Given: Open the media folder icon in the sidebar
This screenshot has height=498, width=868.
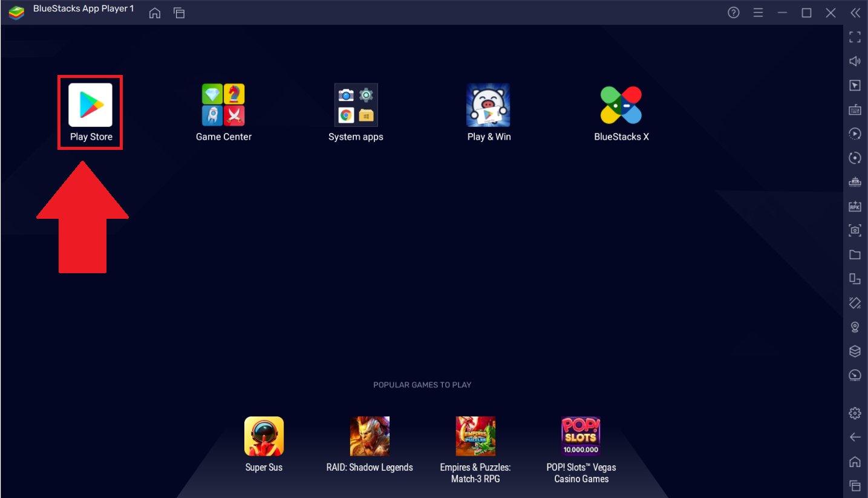Looking at the screenshot, I should pos(855,254).
